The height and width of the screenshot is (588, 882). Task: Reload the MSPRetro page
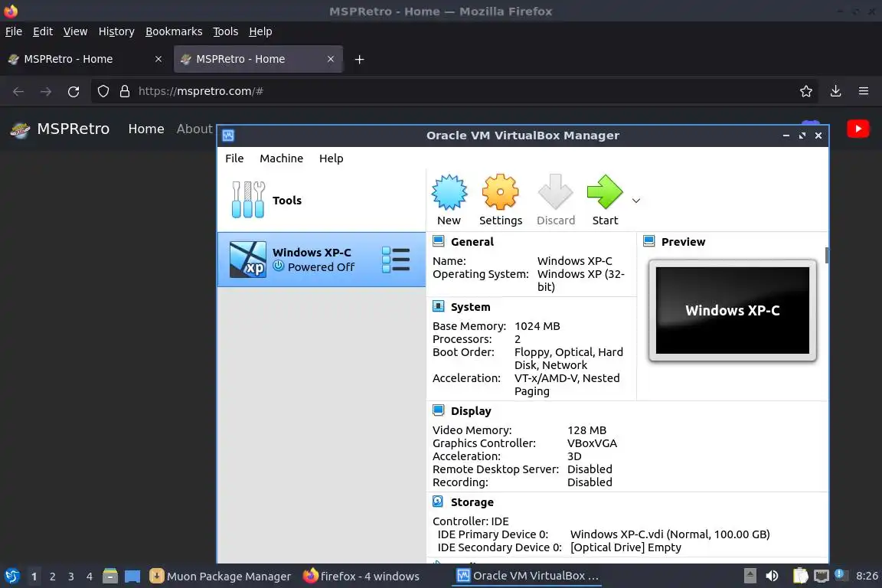pyautogui.click(x=73, y=91)
